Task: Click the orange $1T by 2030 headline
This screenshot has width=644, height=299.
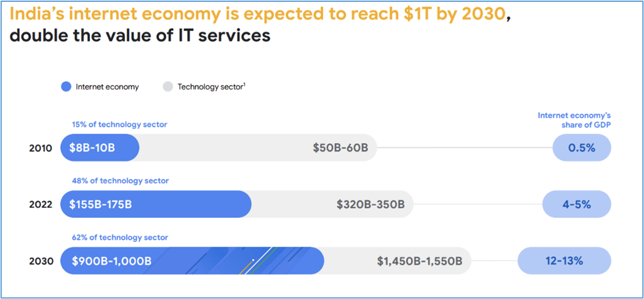Action: pyautogui.click(x=257, y=15)
